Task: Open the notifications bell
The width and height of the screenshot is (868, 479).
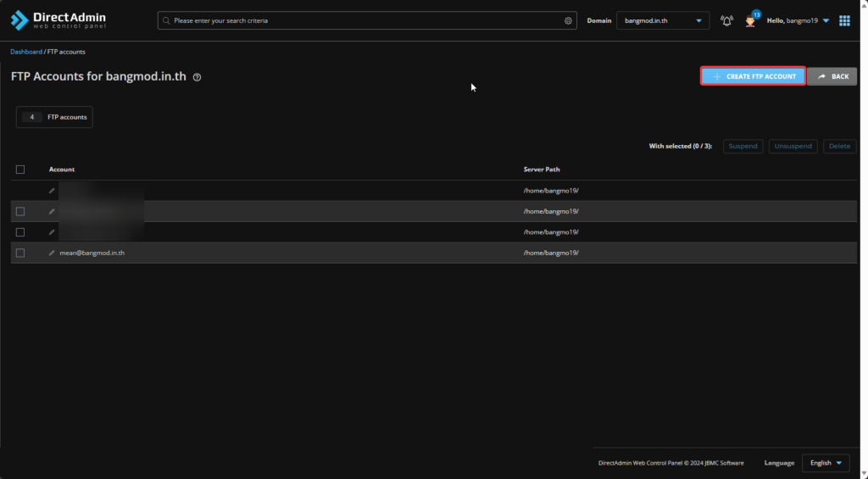Action: 726,20
